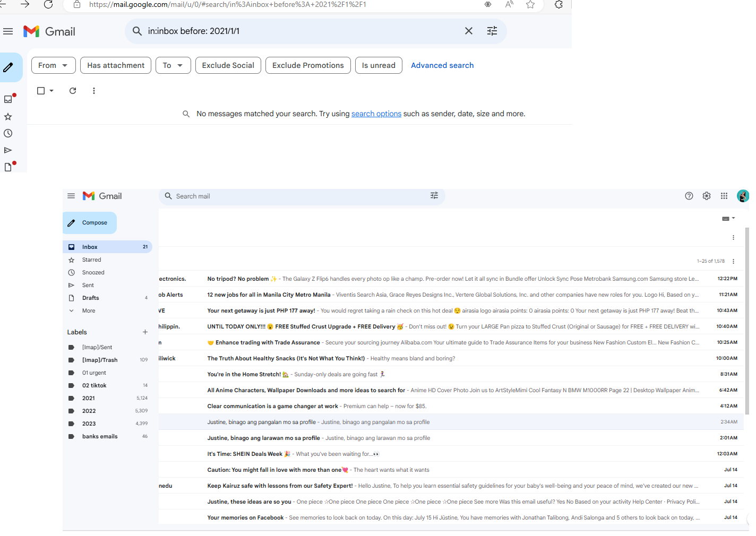This screenshot has width=756, height=536.
Task: Tick the select-all checkbox in top window
Action: pyautogui.click(x=41, y=91)
